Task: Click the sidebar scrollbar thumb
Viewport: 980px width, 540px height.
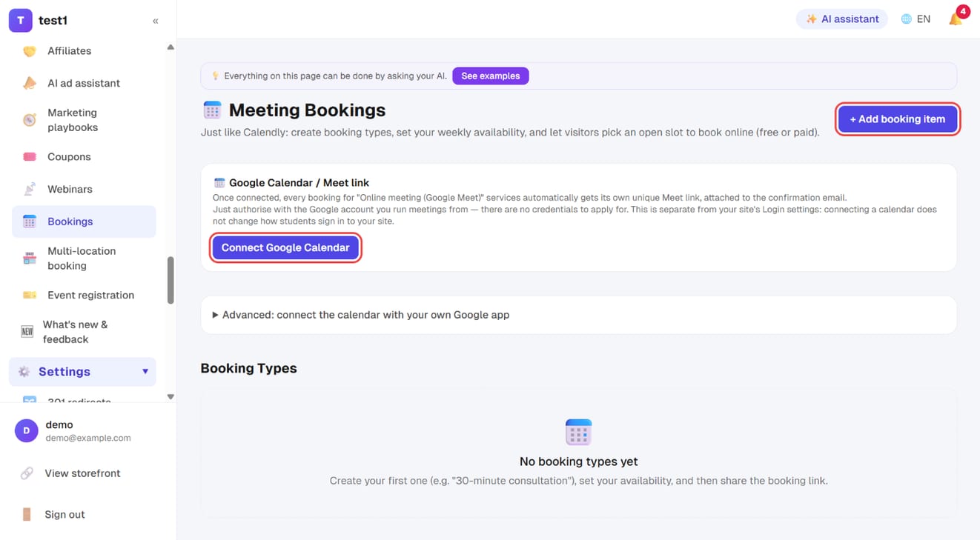Action: point(170,280)
